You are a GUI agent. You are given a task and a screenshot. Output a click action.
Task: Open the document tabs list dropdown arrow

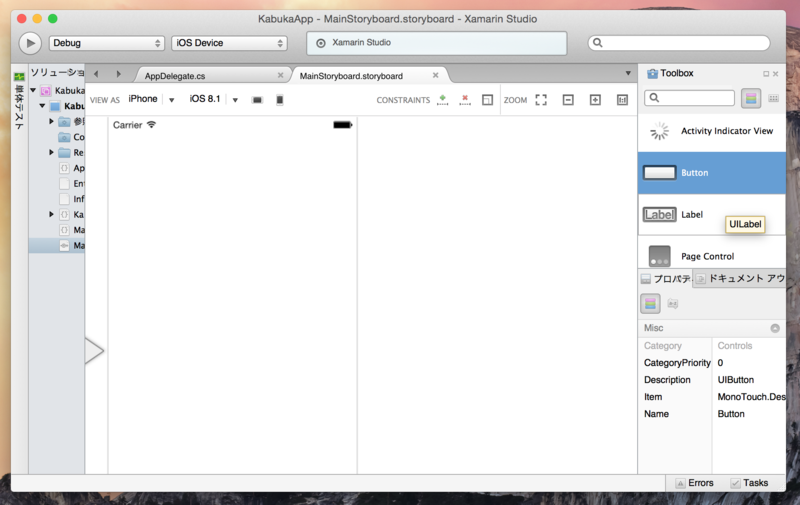pos(628,73)
